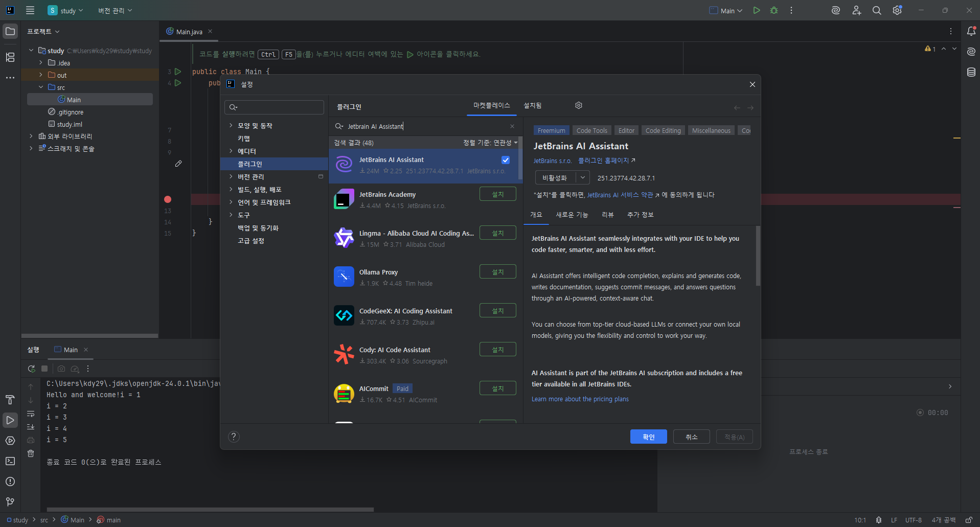Expand the 버전 관리 settings group
This screenshot has height=527, width=980.
coord(231,176)
